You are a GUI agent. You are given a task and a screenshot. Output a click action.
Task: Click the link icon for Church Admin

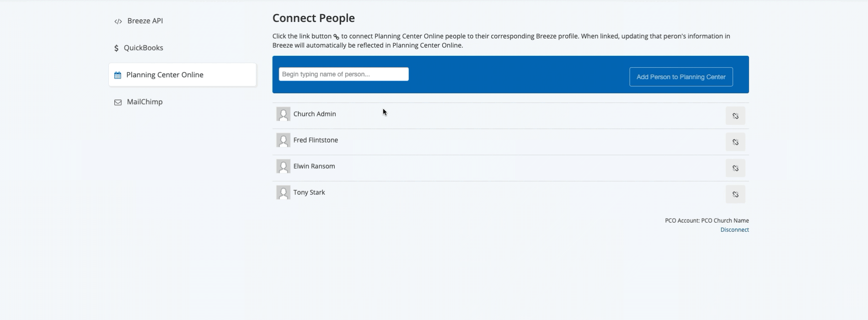point(735,116)
